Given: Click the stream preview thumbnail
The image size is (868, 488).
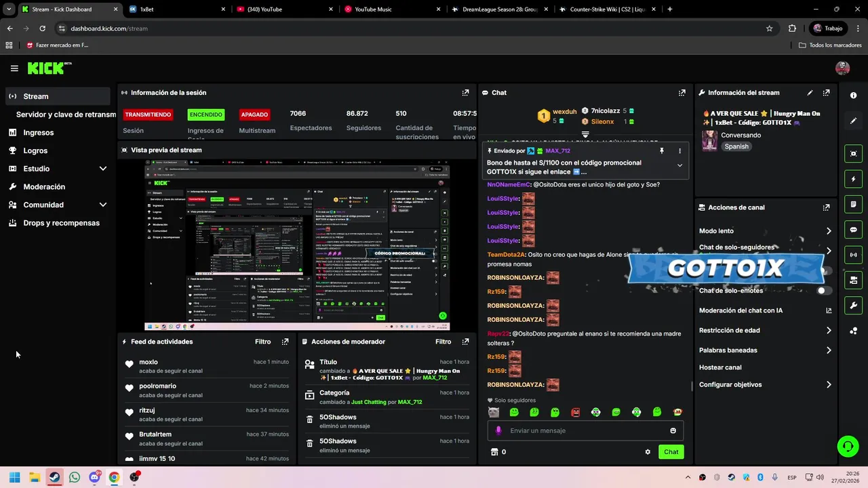Looking at the screenshot, I should 297,245.
